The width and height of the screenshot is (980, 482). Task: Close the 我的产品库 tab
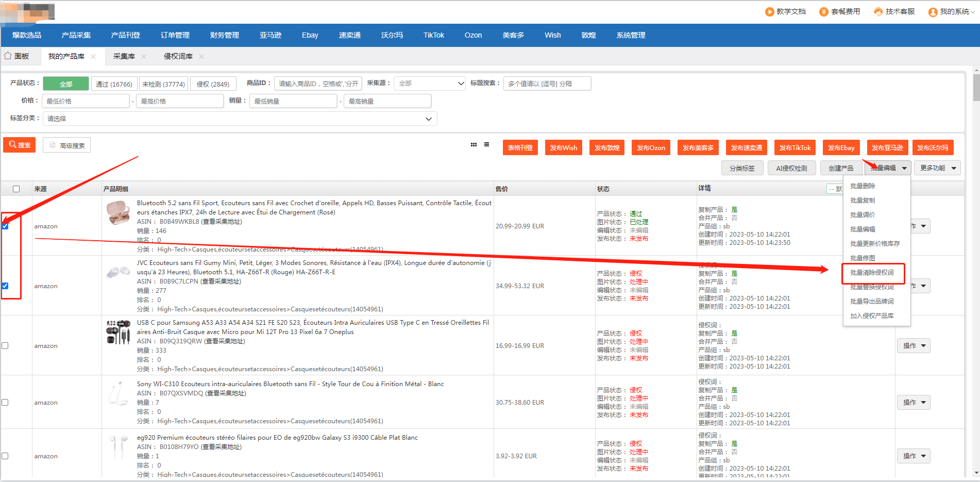[x=93, y=57]
